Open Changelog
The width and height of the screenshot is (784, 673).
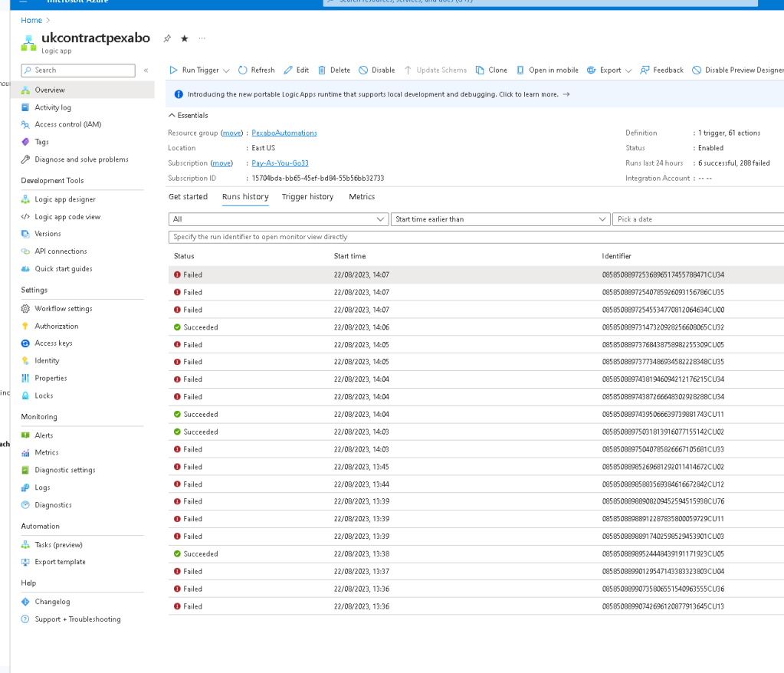point(52,602)
